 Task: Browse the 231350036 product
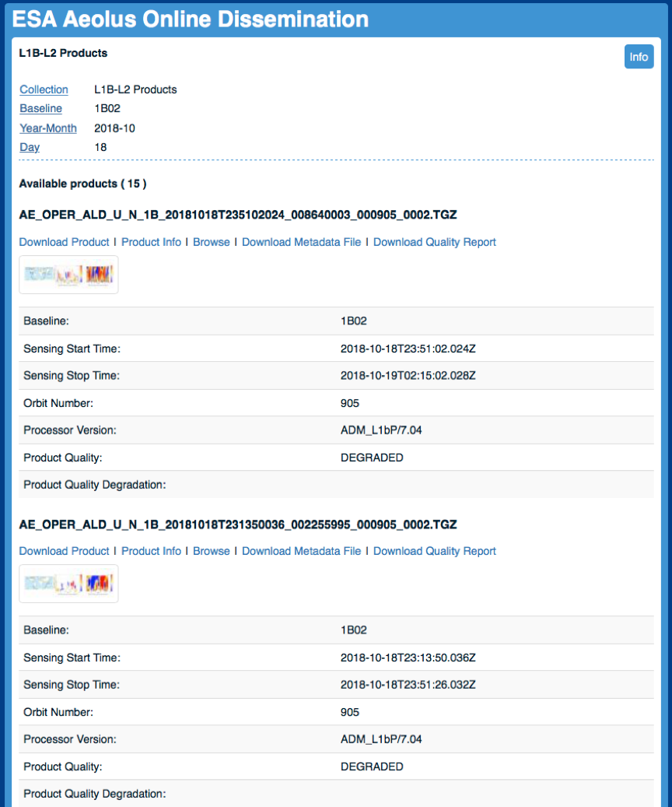212,551
